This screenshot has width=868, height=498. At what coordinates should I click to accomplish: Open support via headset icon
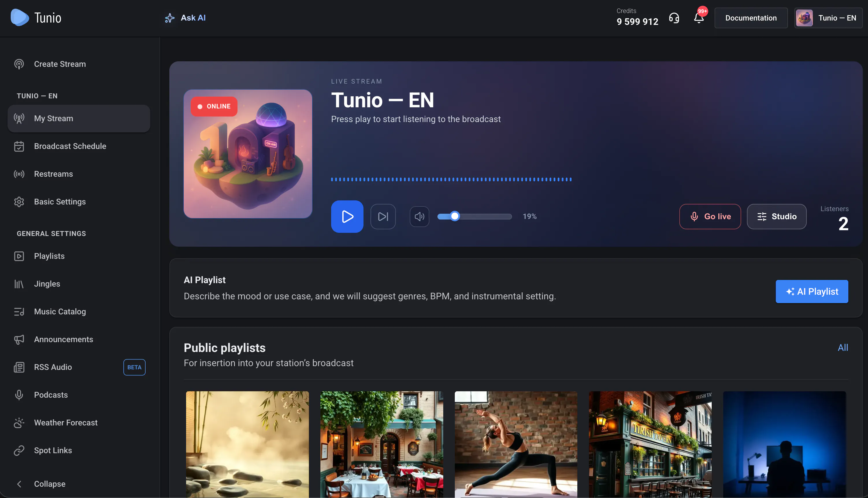click(674, 18)
